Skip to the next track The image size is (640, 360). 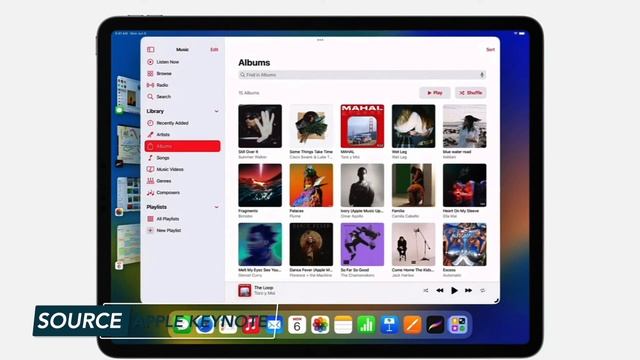click(x=468, y=290)
